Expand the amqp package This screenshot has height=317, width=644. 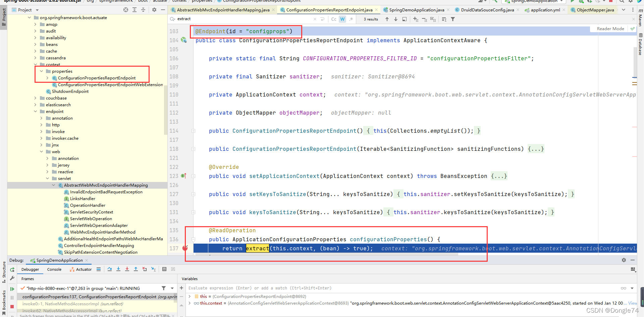[35, 24]
